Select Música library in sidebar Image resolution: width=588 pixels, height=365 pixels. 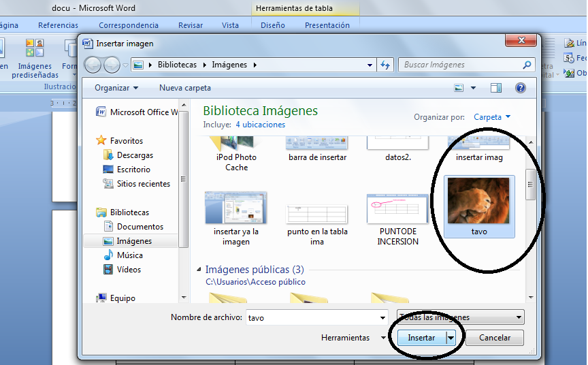pos(129,255)
